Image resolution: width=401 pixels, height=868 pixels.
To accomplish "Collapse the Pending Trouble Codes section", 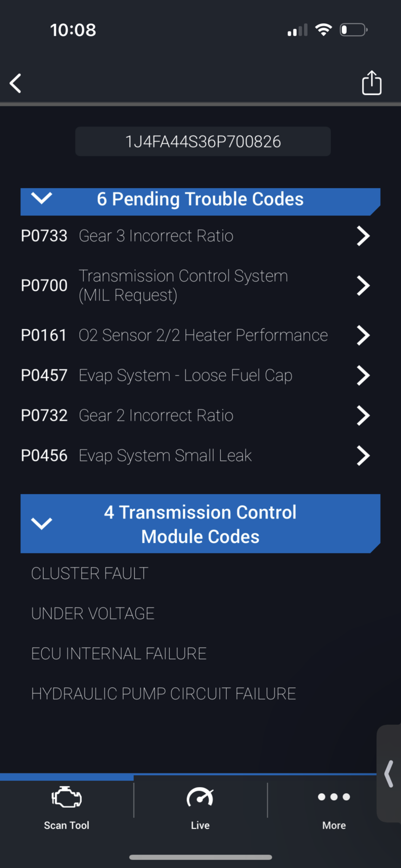I will [42, 199].
